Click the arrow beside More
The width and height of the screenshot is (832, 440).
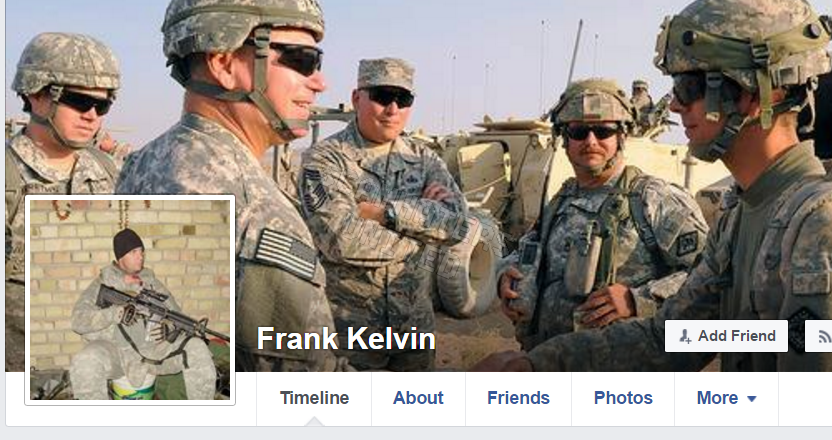click(751, 399)
